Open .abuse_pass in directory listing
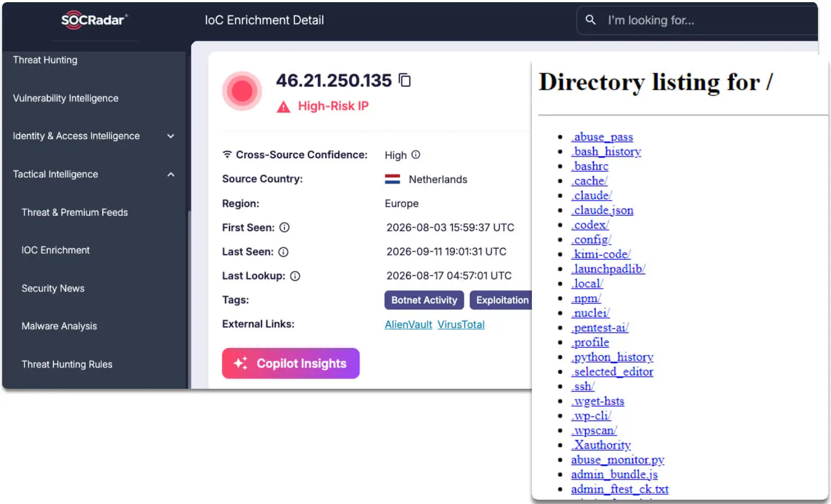Screen dimensions: 831x504 pyautogui.click(x=602, y=137)
